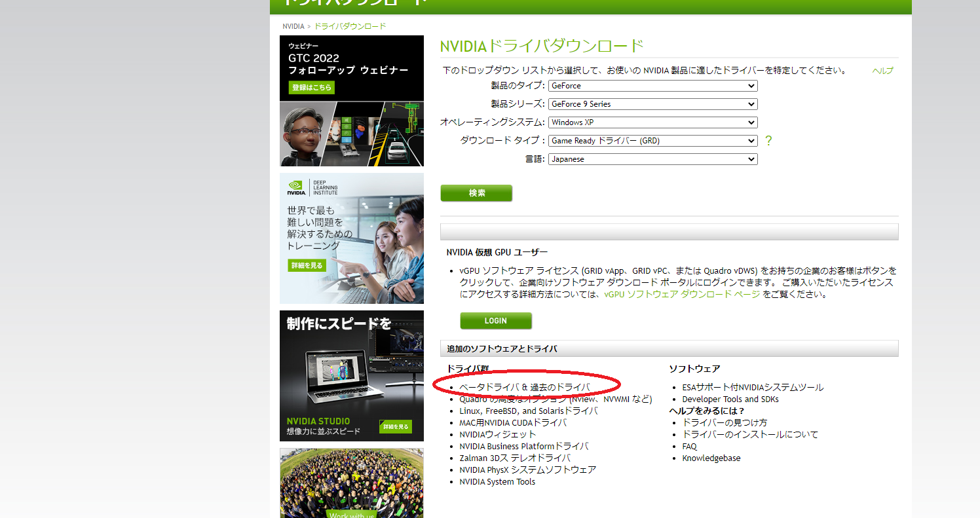980x518 pixels.
Task: Open the Linux, FreeBSD, and Solaris drivers link
Action: pos(528,411)
